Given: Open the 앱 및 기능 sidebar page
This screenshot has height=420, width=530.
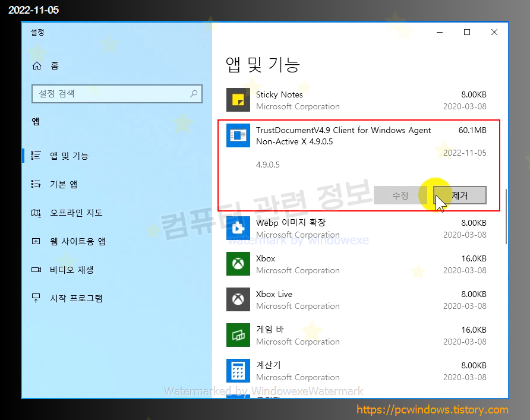Looking at the screenshot, I should [116, 156].
